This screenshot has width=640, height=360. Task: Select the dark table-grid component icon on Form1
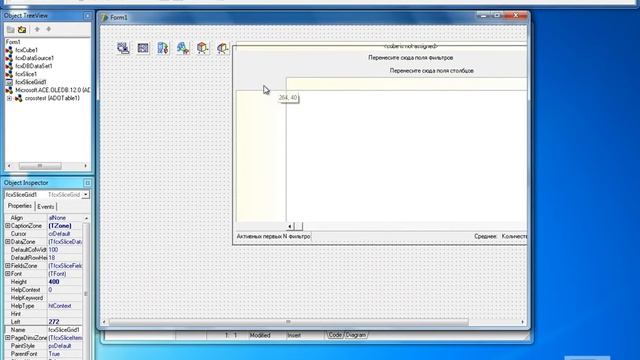(x=143, y=48)
